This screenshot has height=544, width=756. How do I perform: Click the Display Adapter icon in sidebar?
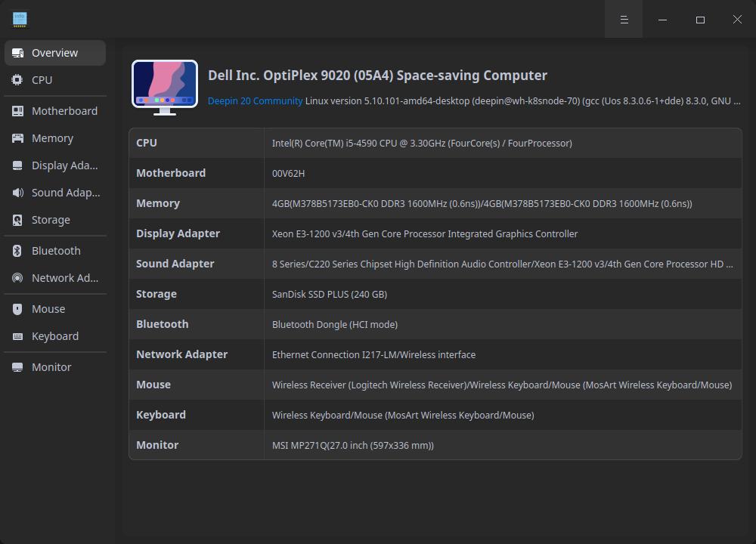point(17,165)
